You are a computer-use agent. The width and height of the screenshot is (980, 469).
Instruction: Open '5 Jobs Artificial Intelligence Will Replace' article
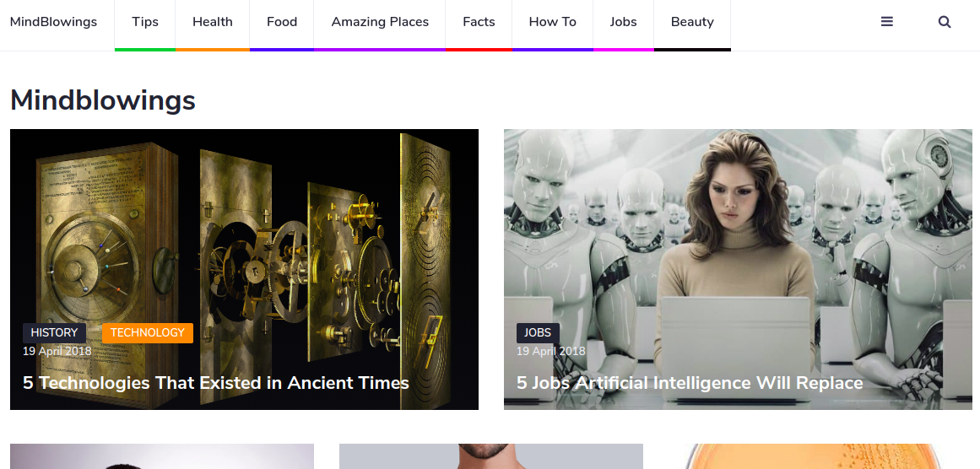[690, 383]
